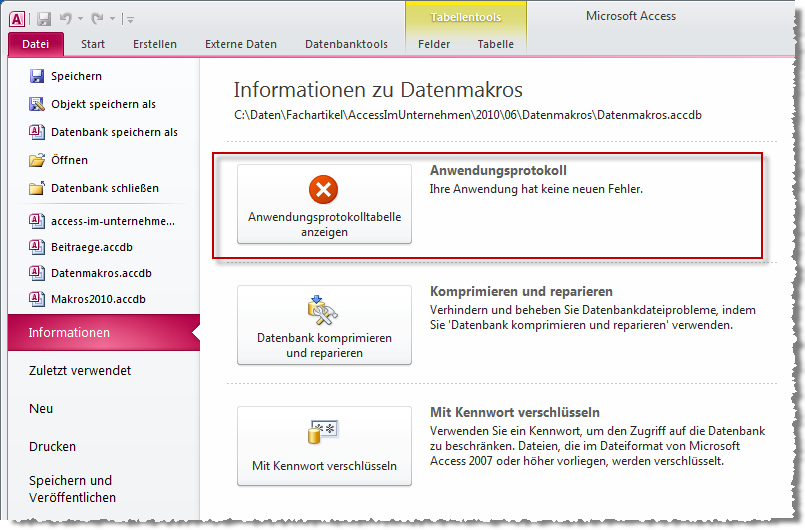Screen dimensions: 805x530
Task: Click Mit Kennwort verschlüsseln button
Action: coord(324,446)
